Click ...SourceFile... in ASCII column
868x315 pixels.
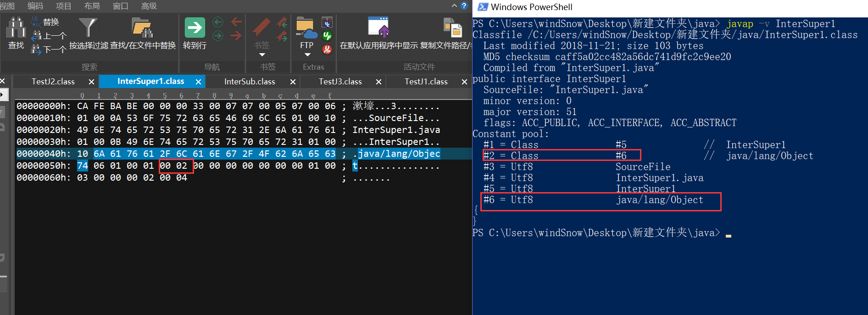tap(396, 118)
